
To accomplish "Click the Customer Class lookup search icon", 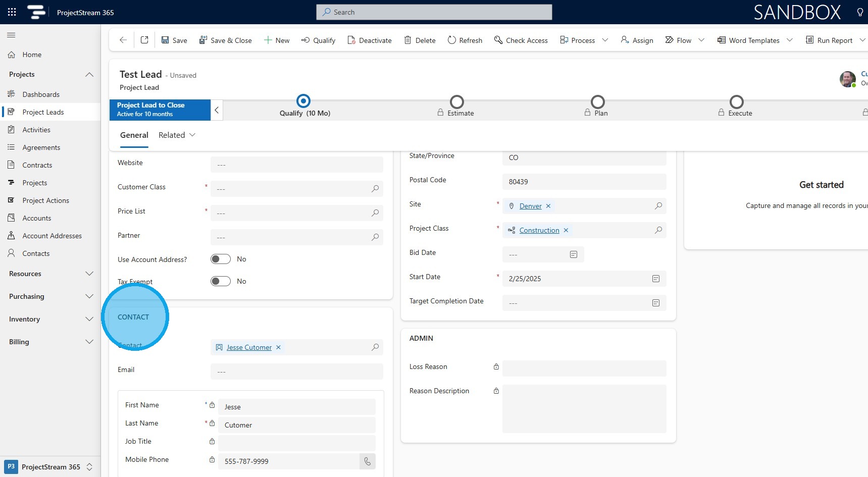I will pos(375,189).
